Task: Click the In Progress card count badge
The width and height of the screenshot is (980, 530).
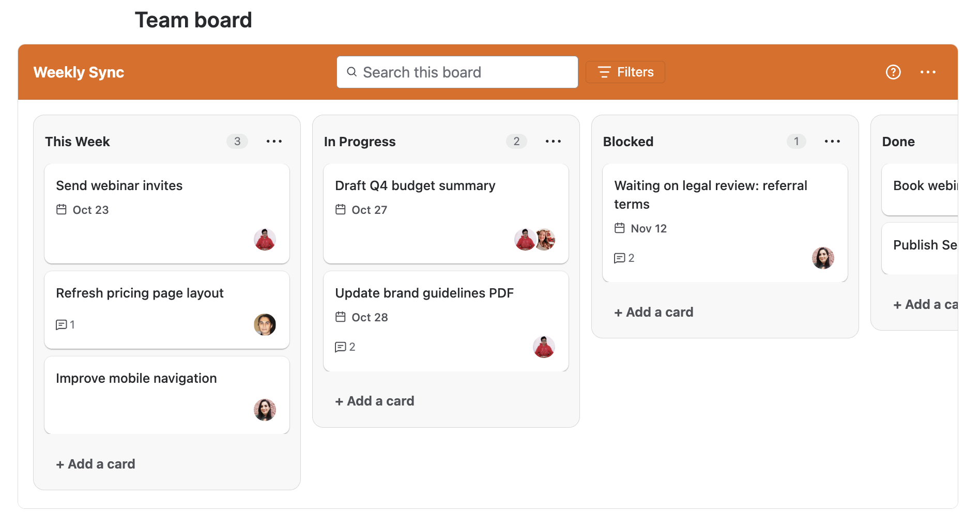Action: pos(516,142)
